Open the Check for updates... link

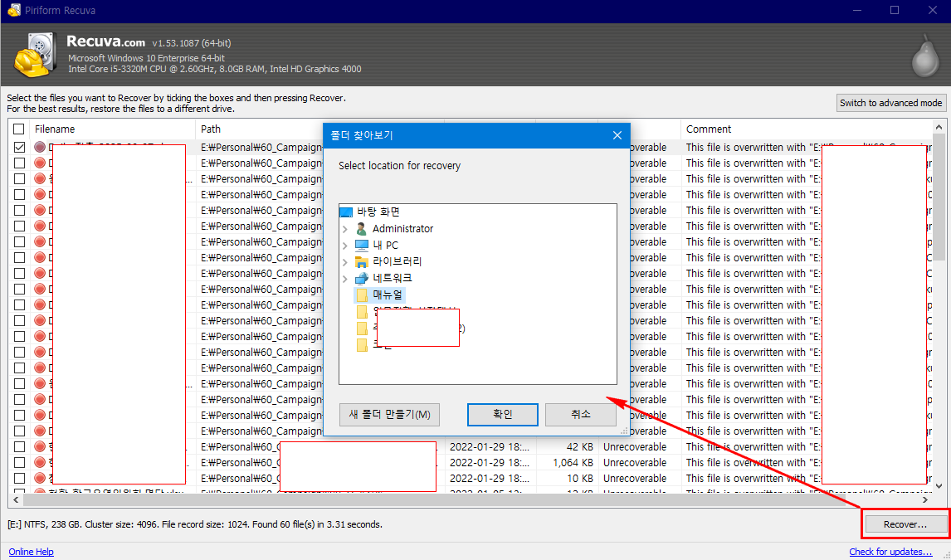890,552
